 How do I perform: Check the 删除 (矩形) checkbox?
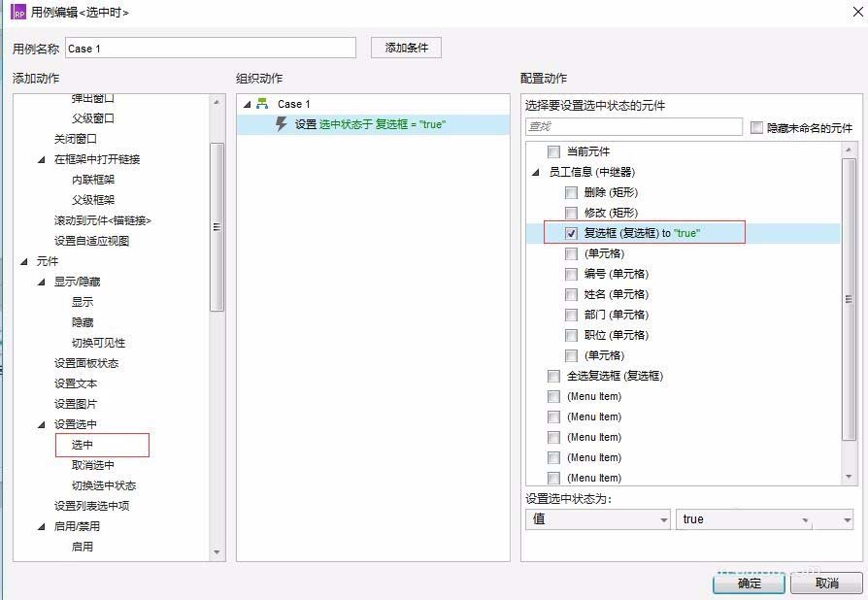coord(571,192)
